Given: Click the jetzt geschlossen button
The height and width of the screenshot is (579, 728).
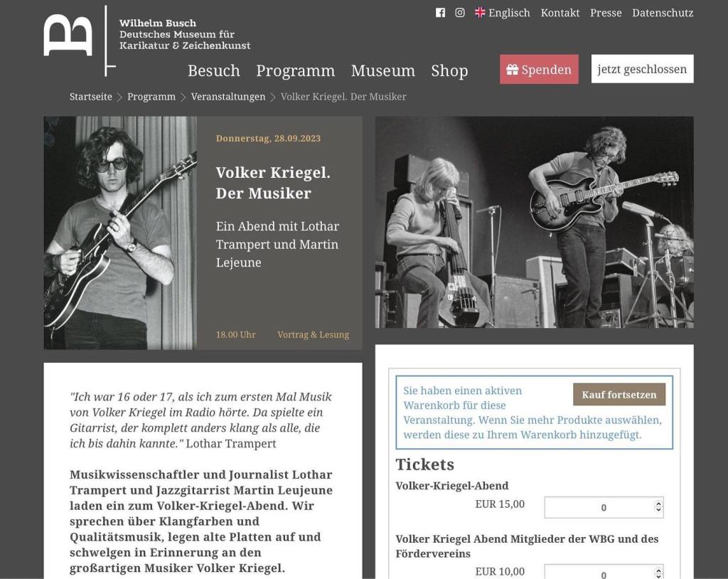Looking at the screenshot, I should point(642,69).
